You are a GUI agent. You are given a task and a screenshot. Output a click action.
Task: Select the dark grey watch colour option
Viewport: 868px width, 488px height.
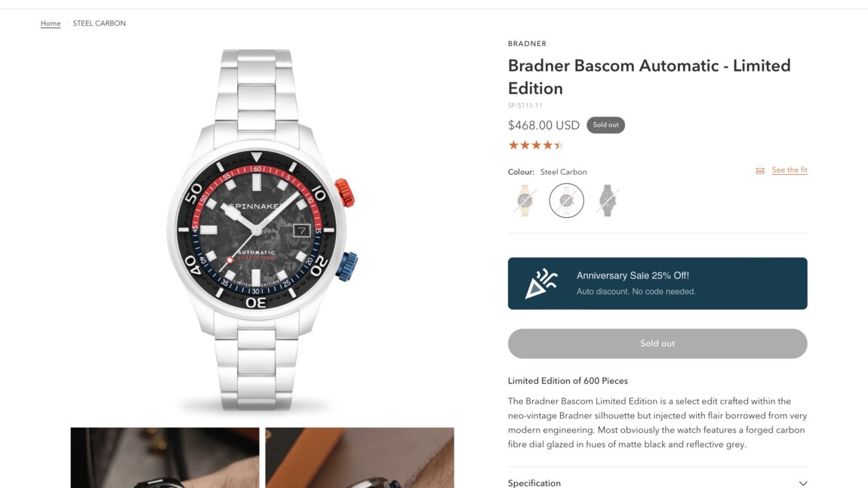pos(608,201)
